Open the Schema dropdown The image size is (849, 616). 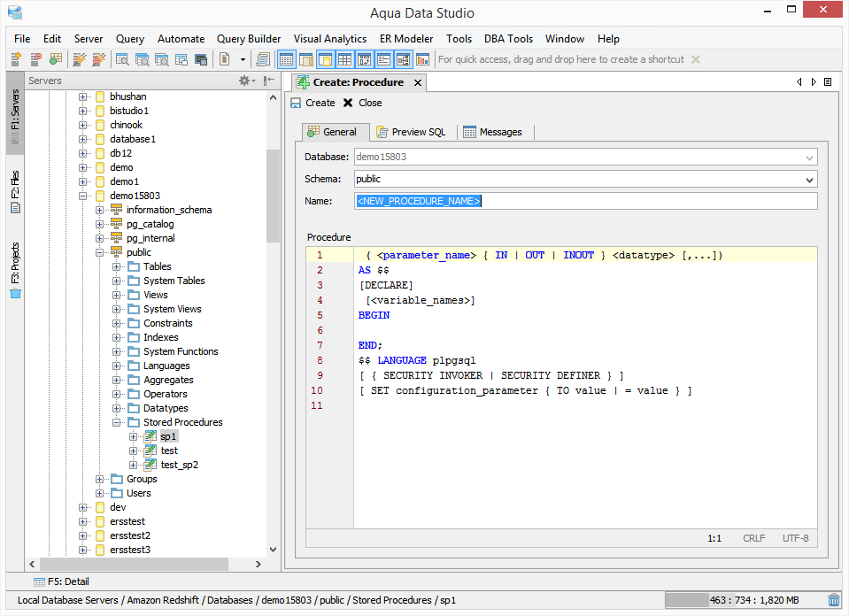809,180
